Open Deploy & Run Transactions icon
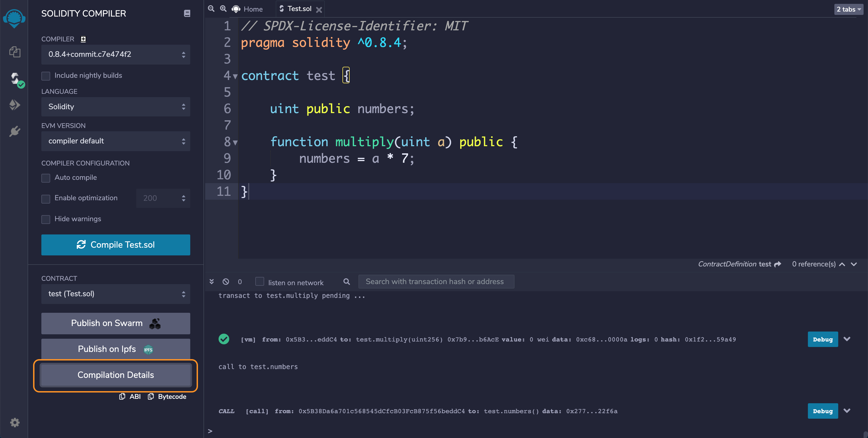The width and height of the screenshot is (868, 438). point(15,105)
